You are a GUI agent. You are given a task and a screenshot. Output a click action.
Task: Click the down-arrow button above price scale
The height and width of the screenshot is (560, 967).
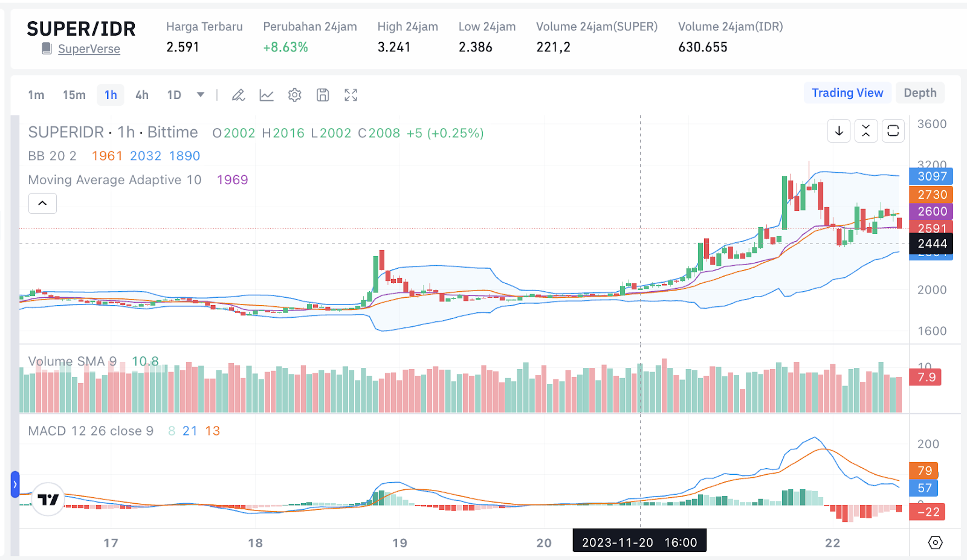[x=839, y=130]
